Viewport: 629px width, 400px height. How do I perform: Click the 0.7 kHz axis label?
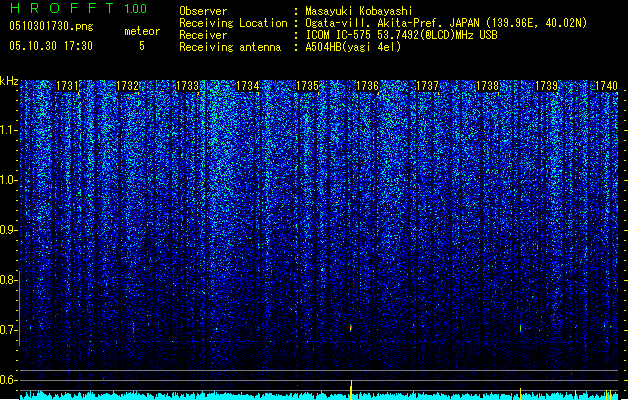(8, 330)
